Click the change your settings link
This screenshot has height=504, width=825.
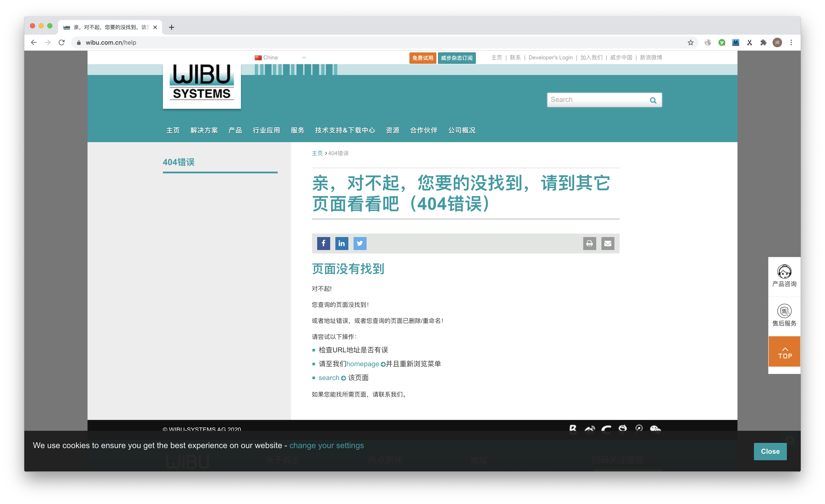326,445
